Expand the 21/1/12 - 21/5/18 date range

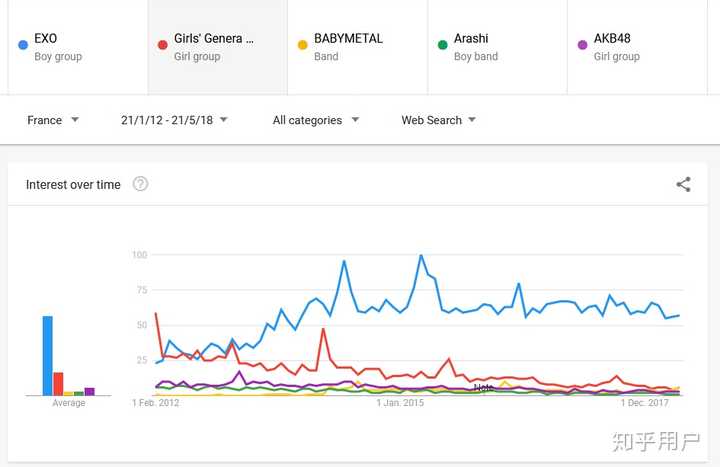(x=174, y=120)
